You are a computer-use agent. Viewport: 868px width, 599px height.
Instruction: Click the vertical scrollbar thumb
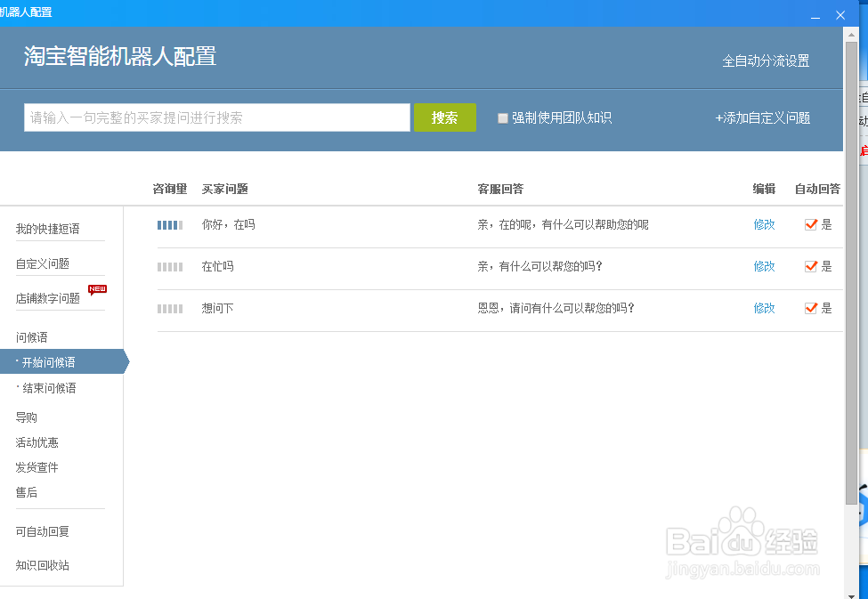(851, 272)
